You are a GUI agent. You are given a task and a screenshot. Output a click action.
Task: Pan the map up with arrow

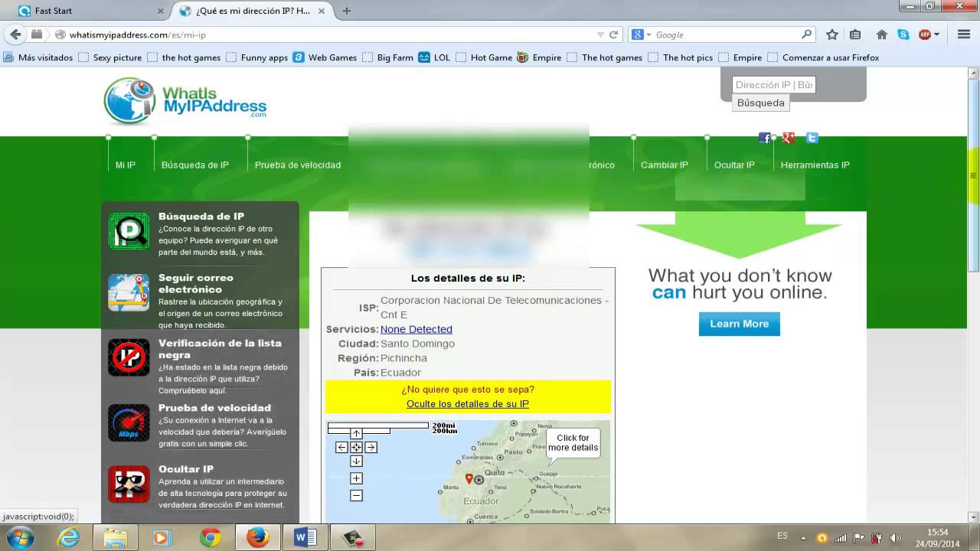(x=356, y=434)
